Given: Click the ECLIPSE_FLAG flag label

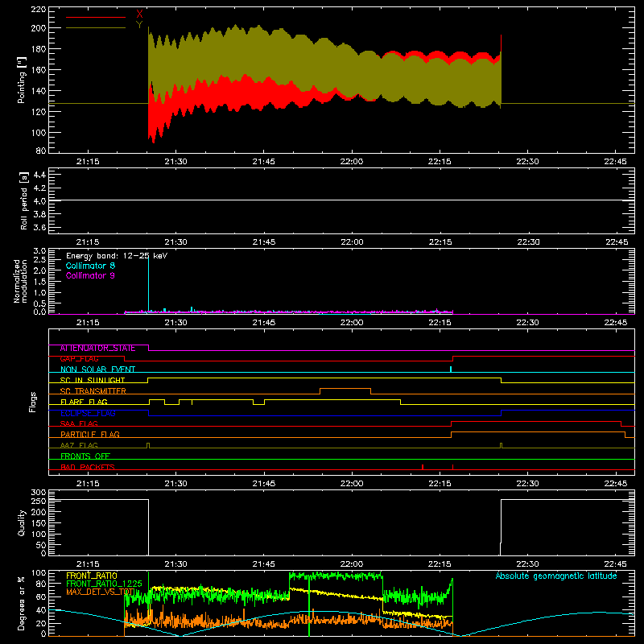Looking at the screenshot, I should (x=88, y=413).
